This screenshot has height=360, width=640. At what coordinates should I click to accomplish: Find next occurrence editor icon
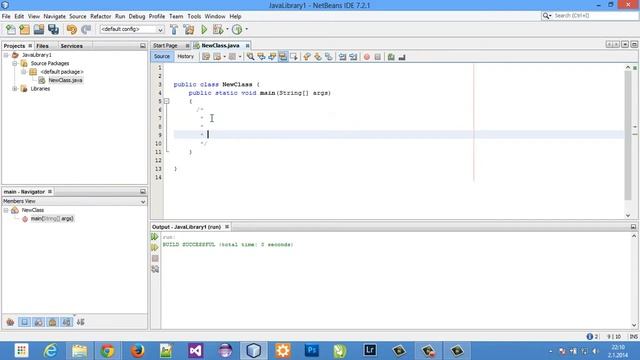[x=272, y=57]
